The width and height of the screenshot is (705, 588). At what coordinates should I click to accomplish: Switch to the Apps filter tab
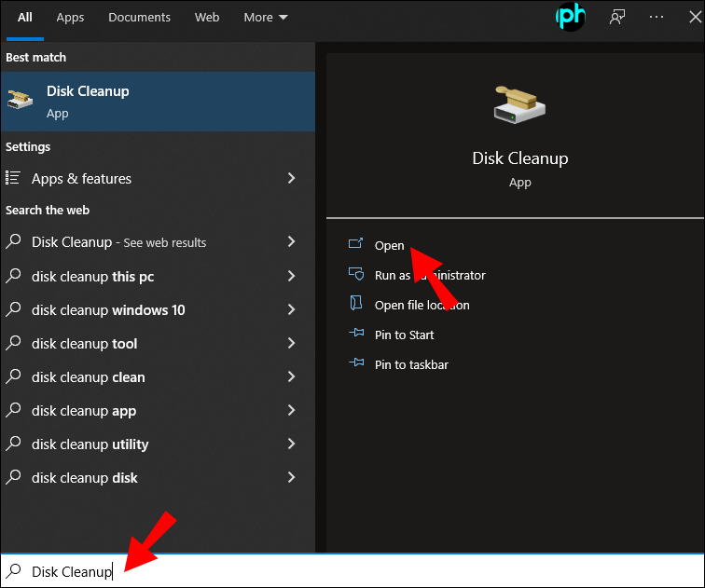70,17
